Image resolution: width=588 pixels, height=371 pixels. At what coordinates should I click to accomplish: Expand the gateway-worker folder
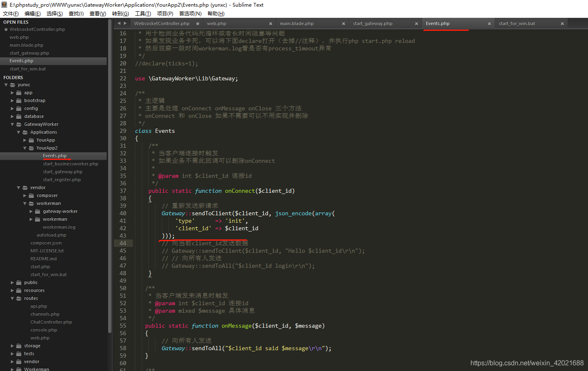point(31,211)
